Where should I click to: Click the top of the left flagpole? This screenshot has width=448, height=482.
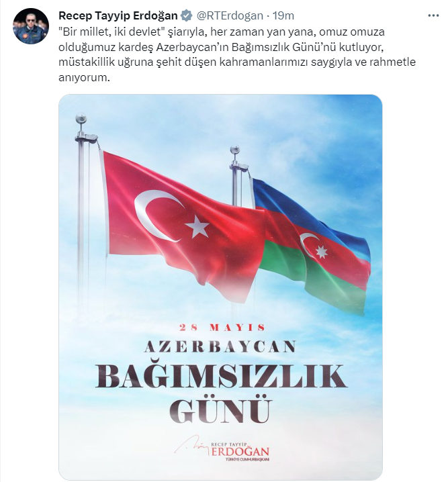tap(81, 118)
